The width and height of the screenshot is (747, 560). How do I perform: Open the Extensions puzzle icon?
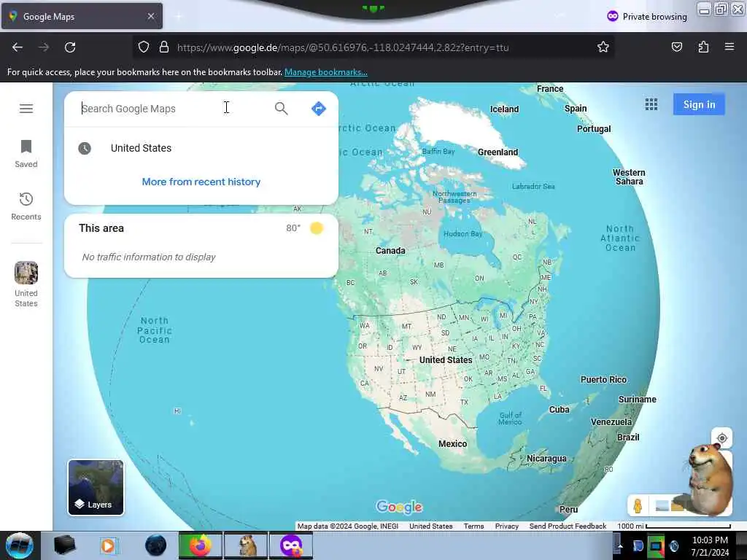pyautogui.click(x=703, y=47)
